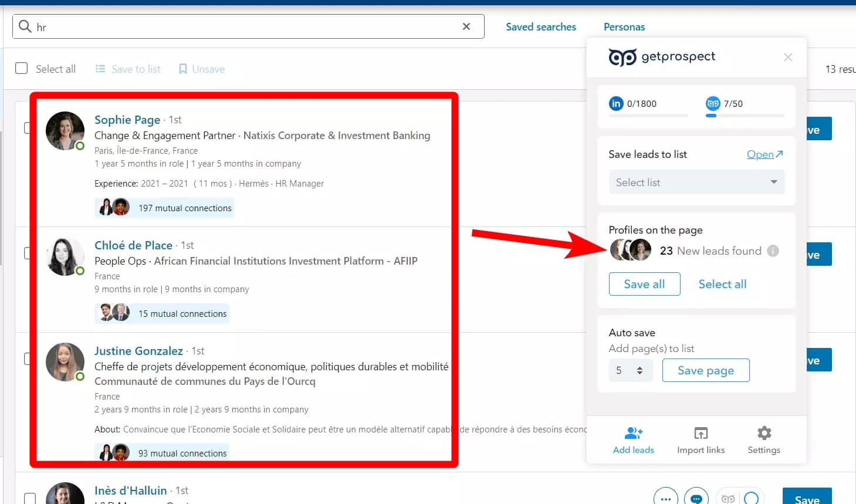The width and height of the screenshot is (856, 504).
Task: Open Import links in the getprospect panel
Action: coord(701,433)
